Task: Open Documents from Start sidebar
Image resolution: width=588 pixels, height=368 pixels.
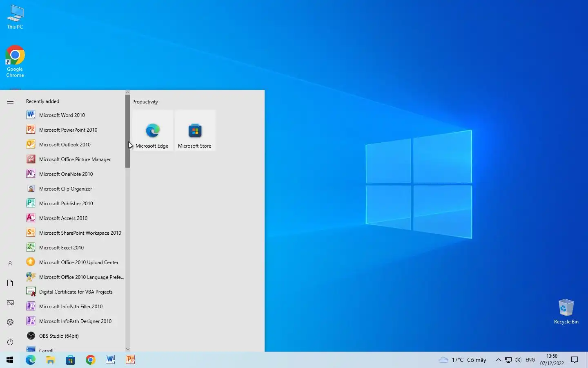Action: (10, 283)
